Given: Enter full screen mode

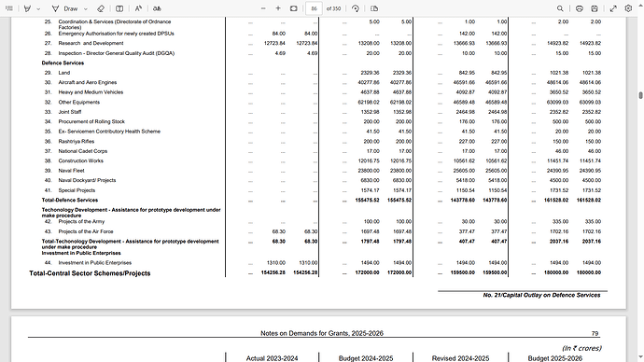Looking at the screenshot, I should point(613,8).
